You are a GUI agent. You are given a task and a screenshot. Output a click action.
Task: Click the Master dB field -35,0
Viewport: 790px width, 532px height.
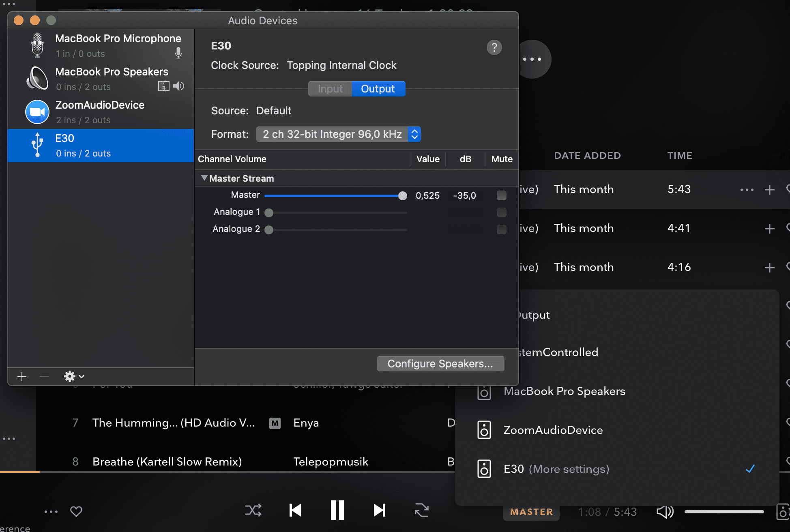pos(464,196)
